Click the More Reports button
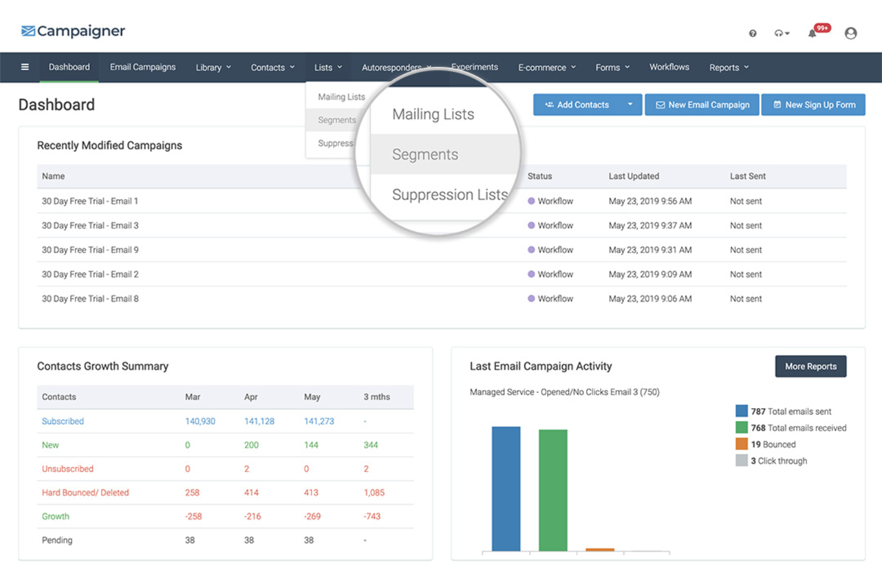Screen dimensions: 882x588 coord(810,366)
